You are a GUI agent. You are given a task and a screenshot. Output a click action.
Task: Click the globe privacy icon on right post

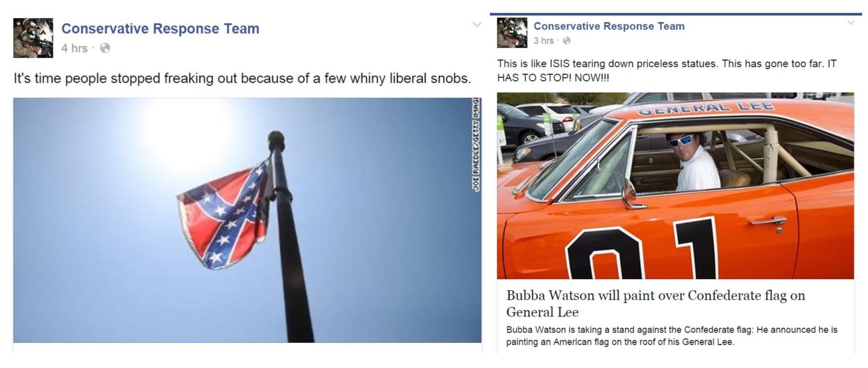click(567, 41)
